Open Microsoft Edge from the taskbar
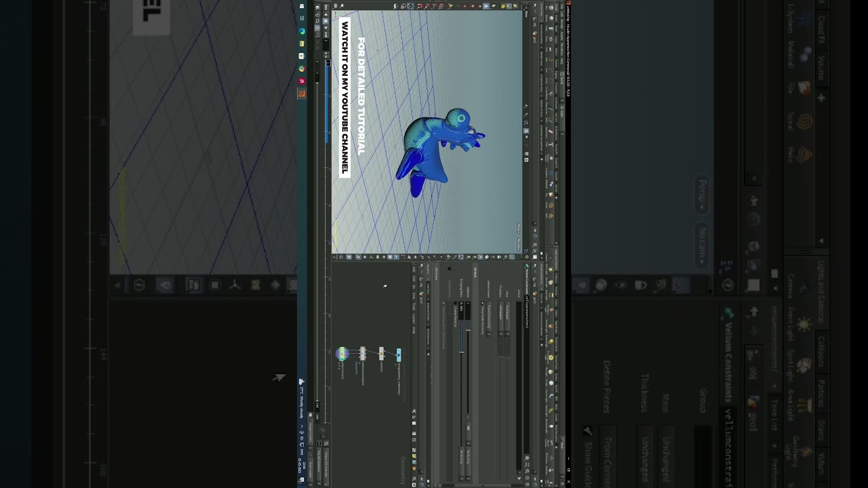868x488 pixels. click(302, 32)
